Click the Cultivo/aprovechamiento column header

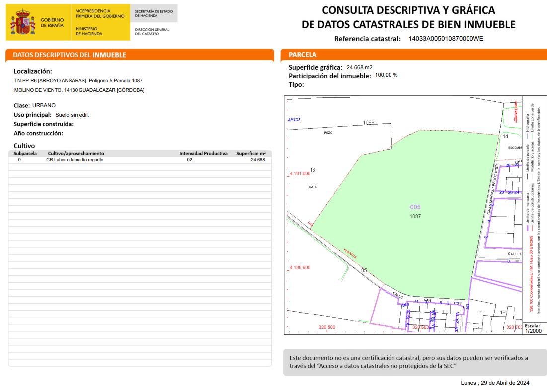(x=76, y=153)
